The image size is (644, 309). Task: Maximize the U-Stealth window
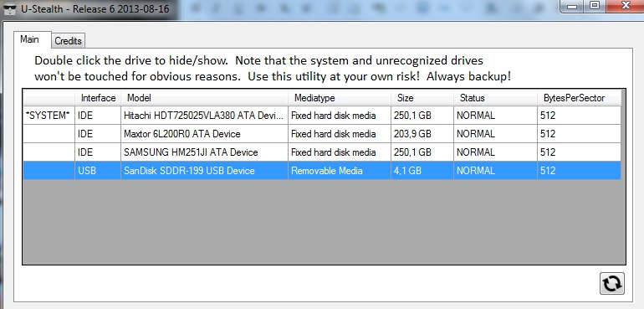[595, 6]
